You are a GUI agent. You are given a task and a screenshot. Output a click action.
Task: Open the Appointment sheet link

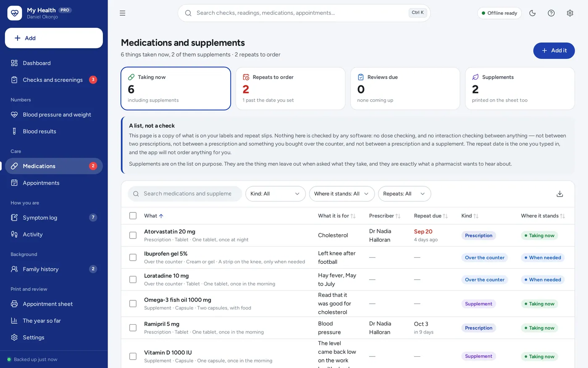point(54,304)
